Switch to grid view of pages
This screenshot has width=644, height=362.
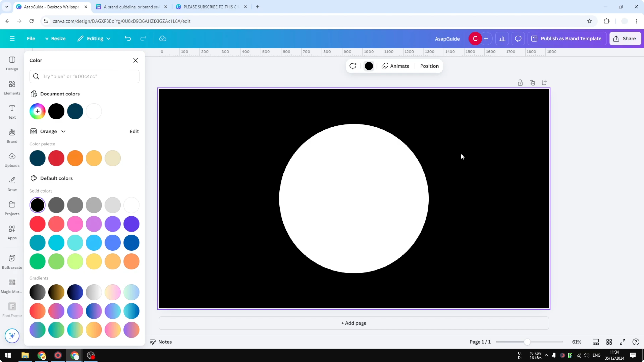[609, 342]
